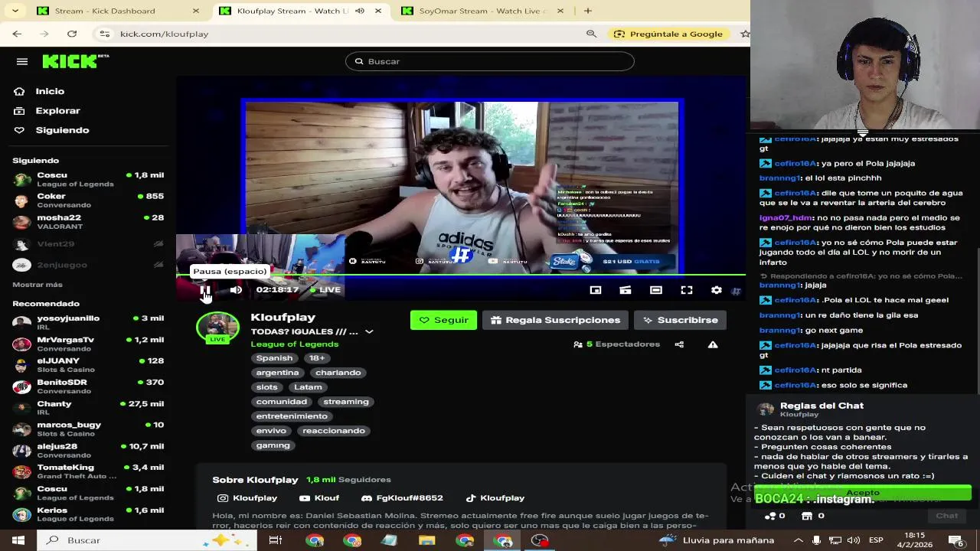Open Coscu channel under Siguiendo
The width and height of the screenshot is (980, 551).
pos(89,179)
